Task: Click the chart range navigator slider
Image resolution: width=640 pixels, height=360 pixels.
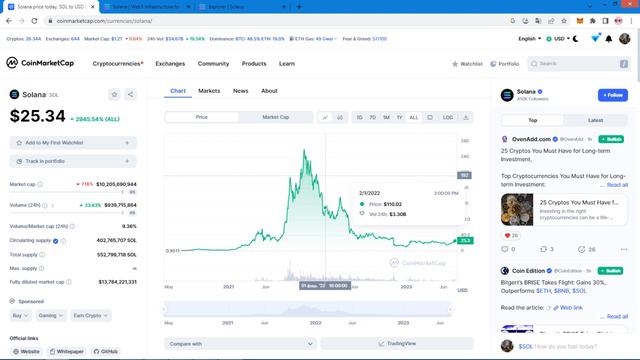Action: click(x=308, y=309)
